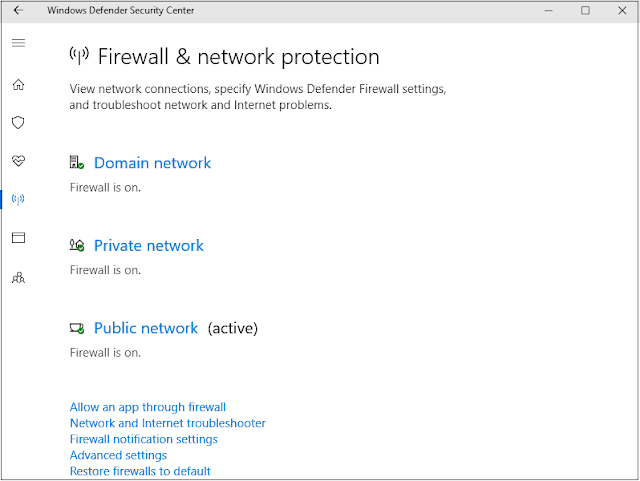
Task: Open Device performance & health heart icon
Action: click(18, 161)
